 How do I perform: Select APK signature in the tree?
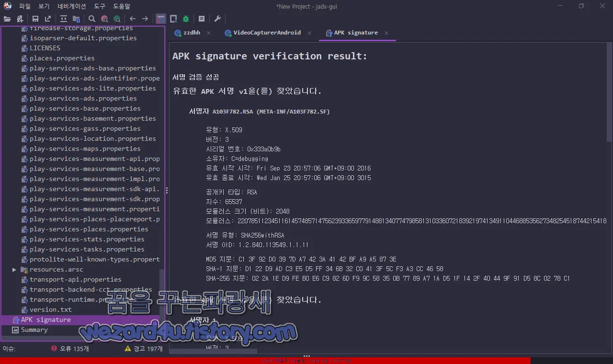45,320
